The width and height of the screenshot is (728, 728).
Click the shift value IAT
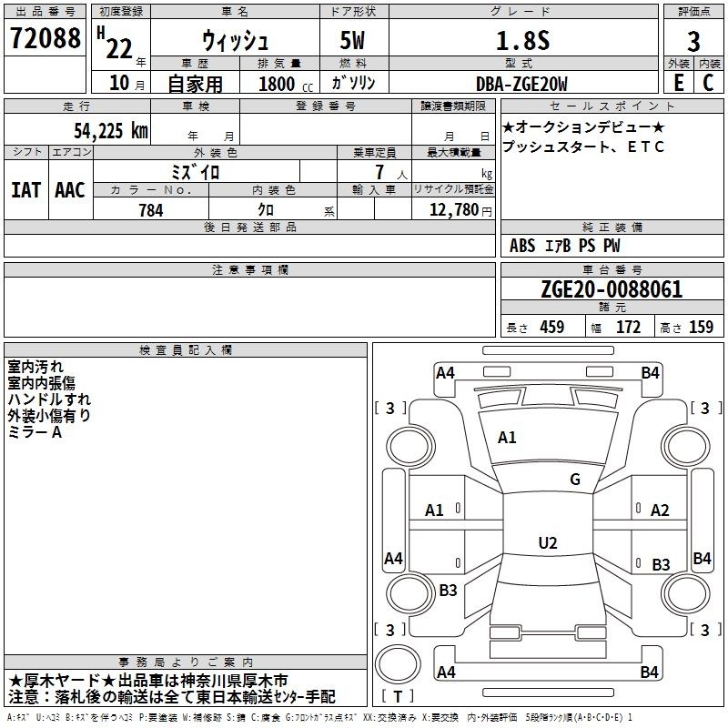pyautogui.click(x=26, y=190)
